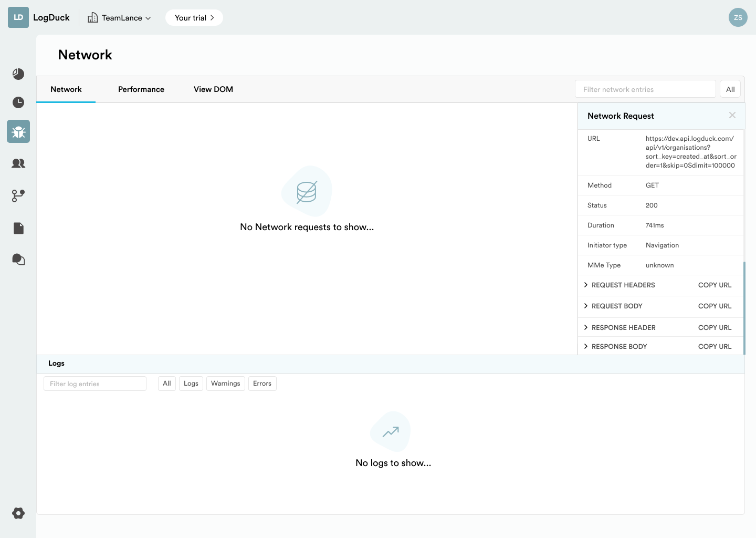Click the Your trial button
This screenshot has height=538, width=756.
[194, 18]
